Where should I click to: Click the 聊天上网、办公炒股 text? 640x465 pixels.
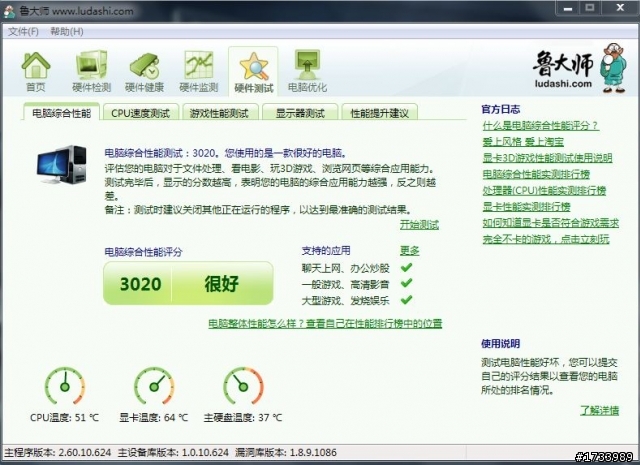point(345,268)
